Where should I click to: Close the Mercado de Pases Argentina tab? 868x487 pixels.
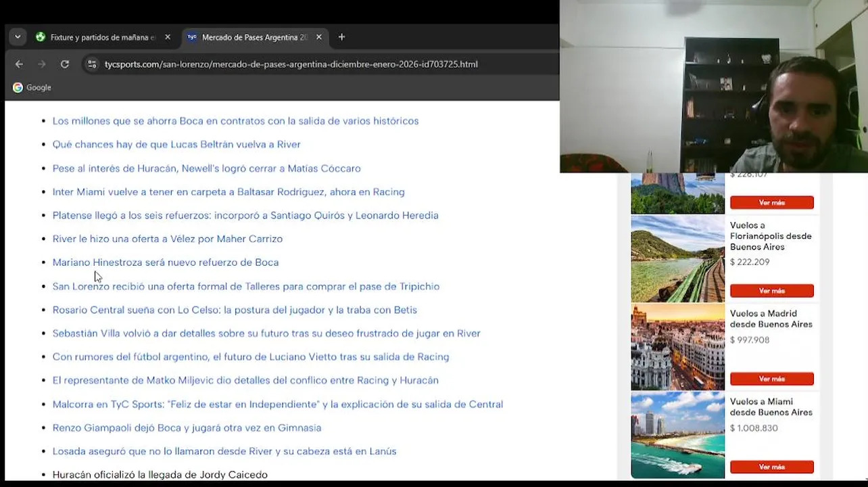319,37
